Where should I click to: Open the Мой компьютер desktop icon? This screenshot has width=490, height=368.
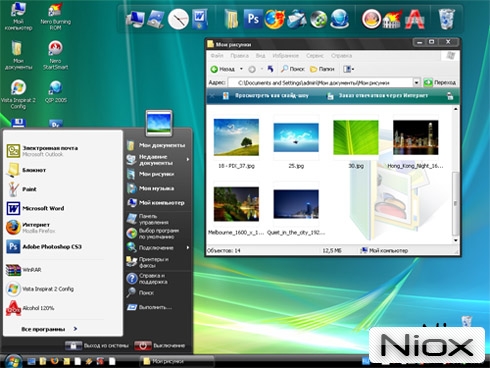[x=18, y=16]
